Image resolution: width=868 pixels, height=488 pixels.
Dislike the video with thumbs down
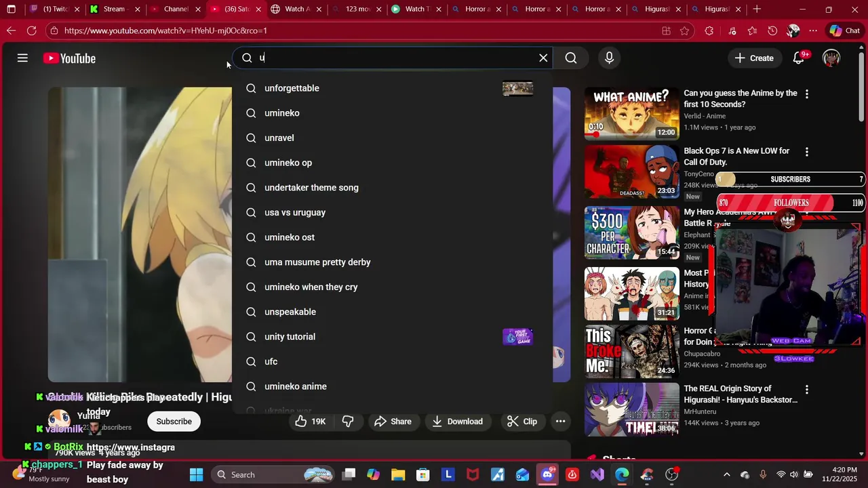coord(348,422)
